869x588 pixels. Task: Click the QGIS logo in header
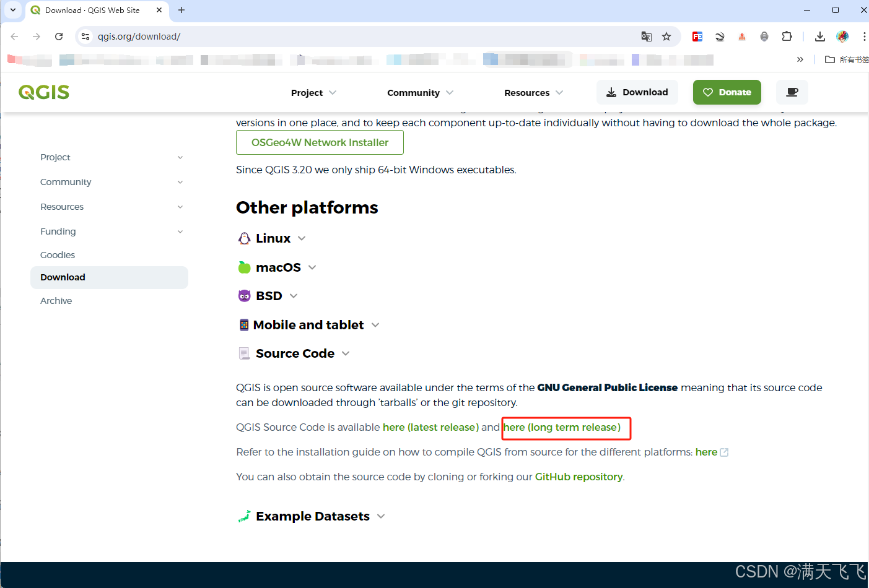point(44,92)
